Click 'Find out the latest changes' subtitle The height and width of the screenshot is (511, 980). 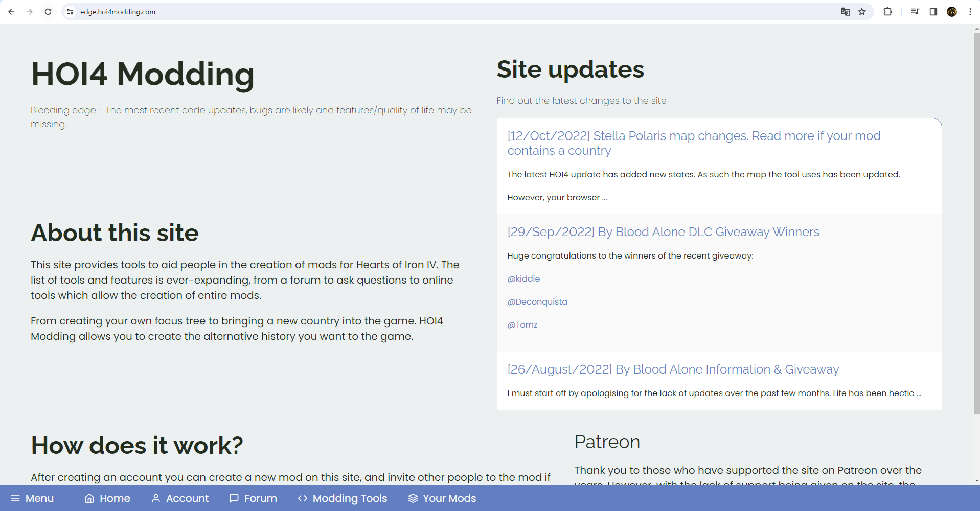pyautogui.click(x=581, y=101)
